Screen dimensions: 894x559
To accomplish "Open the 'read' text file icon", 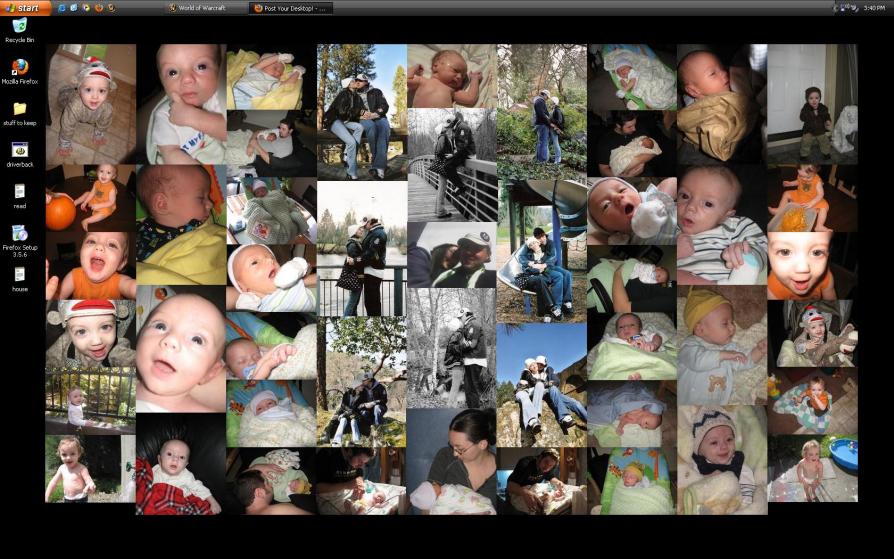I will (19, 192).
